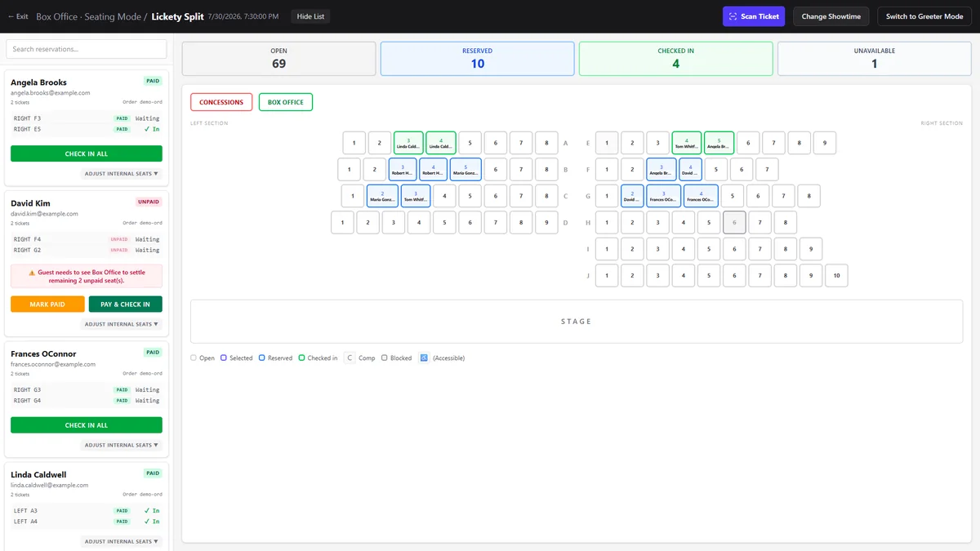980x551 pixels.
Task: Click the RIGHT E5 ticket row
Action: click(x=87, y=129)
